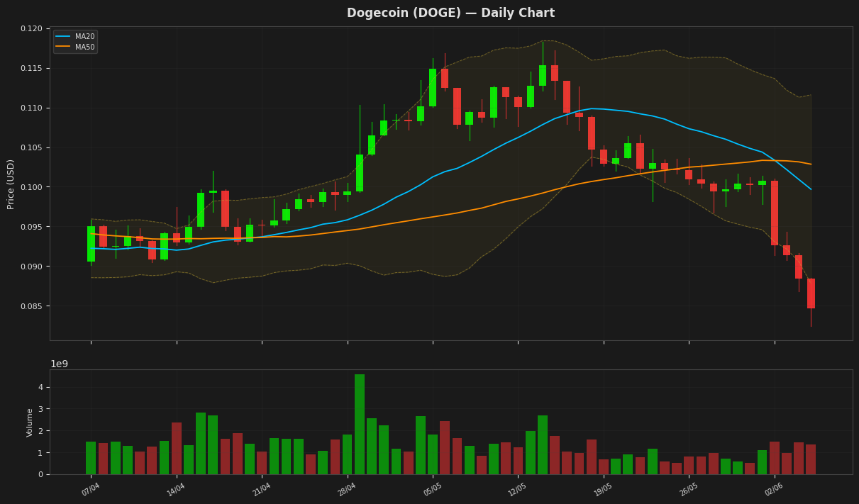859x504 pixels.
Task: Click the 19/05 date label
Action: tap(603, 488)
